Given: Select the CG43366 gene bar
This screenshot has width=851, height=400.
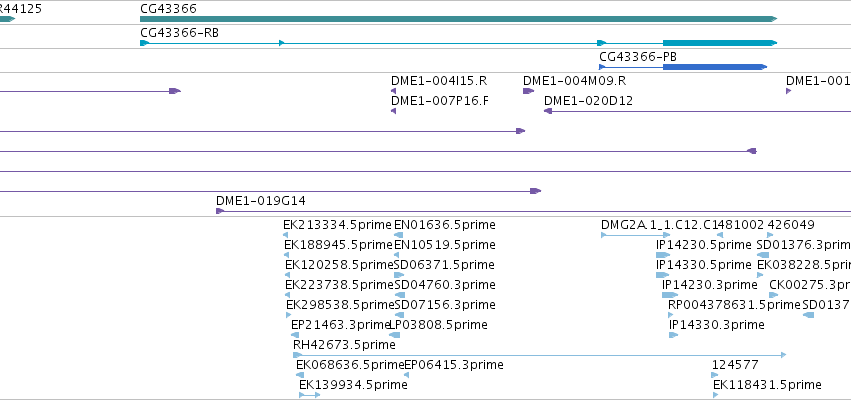Looking at the screenshot, I should 459,19.
